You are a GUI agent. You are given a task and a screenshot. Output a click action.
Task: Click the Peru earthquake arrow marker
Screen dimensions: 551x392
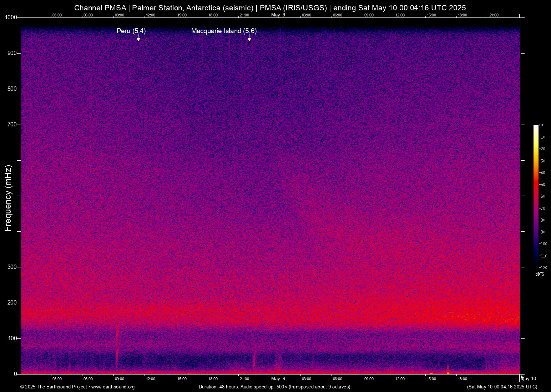(x=138, y=39)
